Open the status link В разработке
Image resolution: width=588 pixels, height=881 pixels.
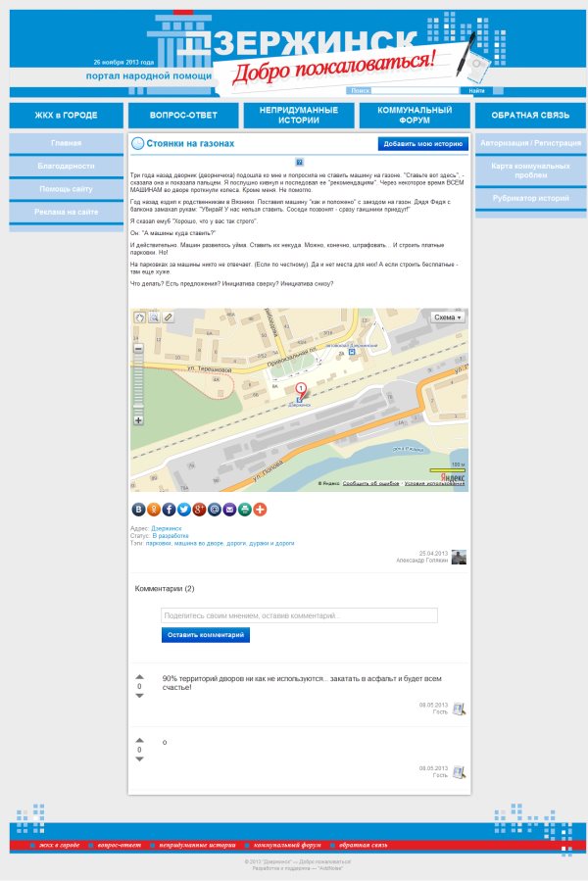[x=171, y=536]
